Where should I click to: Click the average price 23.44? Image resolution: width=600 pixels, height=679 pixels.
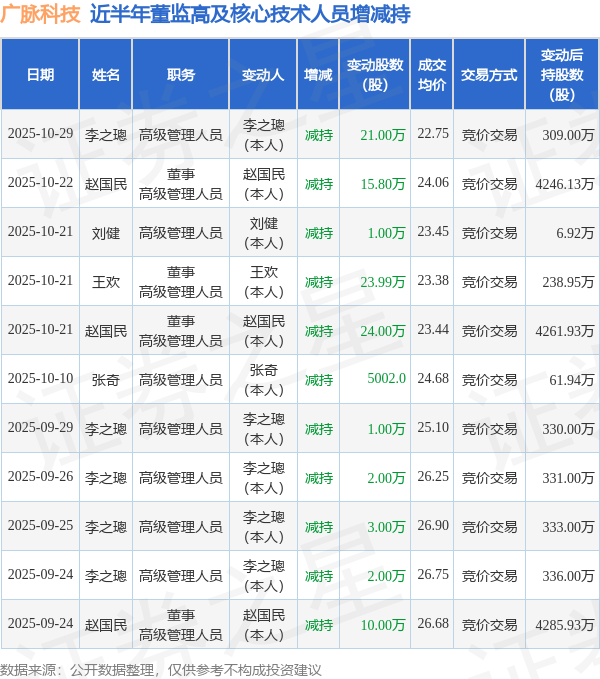[433, 330]
